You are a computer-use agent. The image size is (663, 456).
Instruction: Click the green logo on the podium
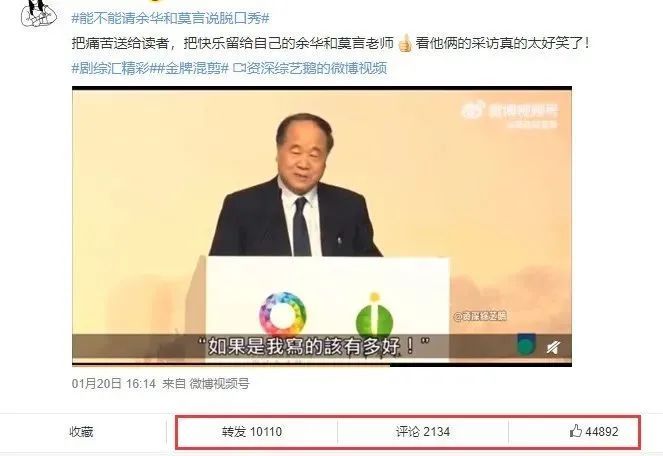[x=375, y=316]
